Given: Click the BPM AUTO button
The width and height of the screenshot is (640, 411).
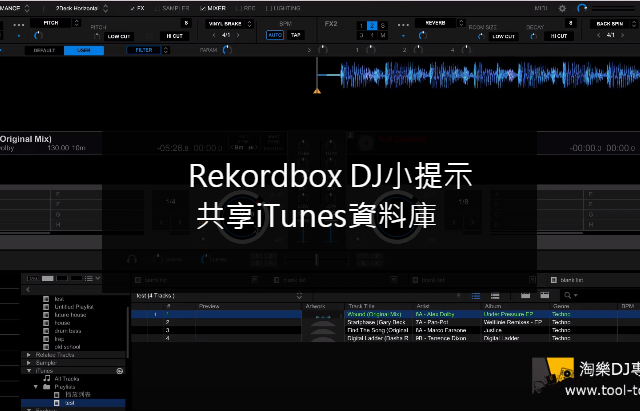Looking at the screenshot, I should tap(275, 36).
